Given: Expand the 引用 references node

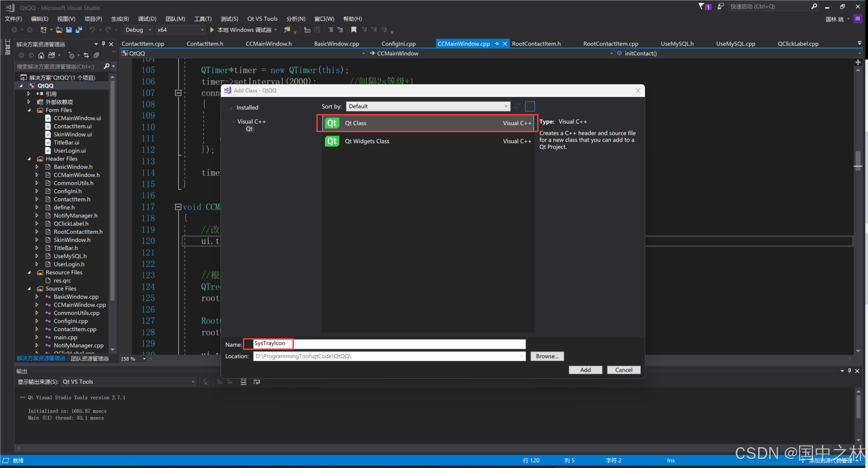Looking at the screenshot, I should point(29,94).
